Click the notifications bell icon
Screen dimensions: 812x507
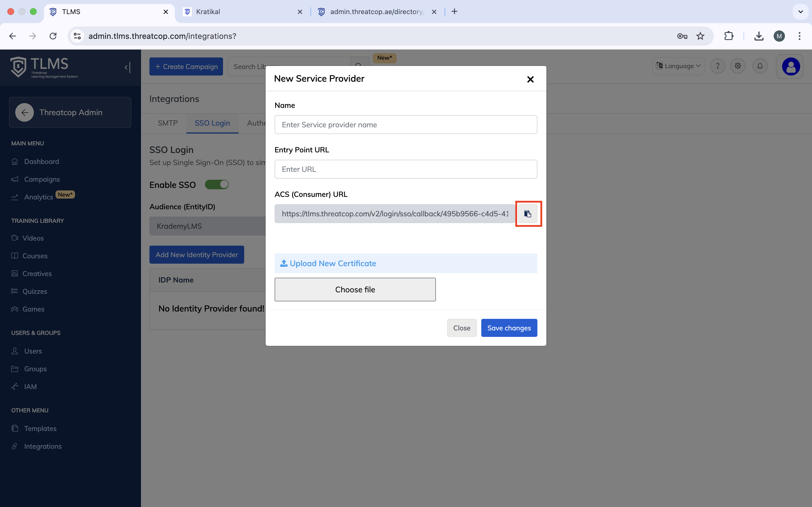tap(760, 66)
